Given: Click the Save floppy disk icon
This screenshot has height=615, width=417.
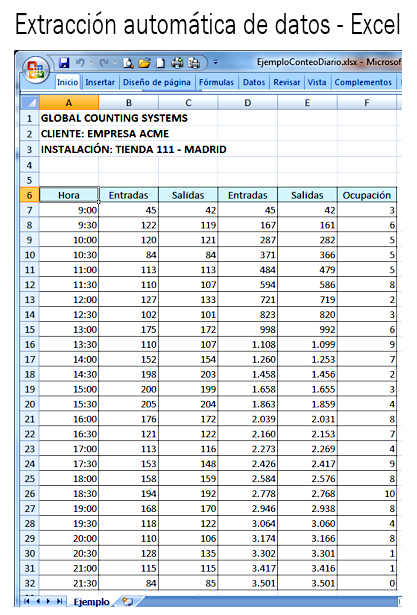Looking at the screenshot, I should tap(64, 63).
